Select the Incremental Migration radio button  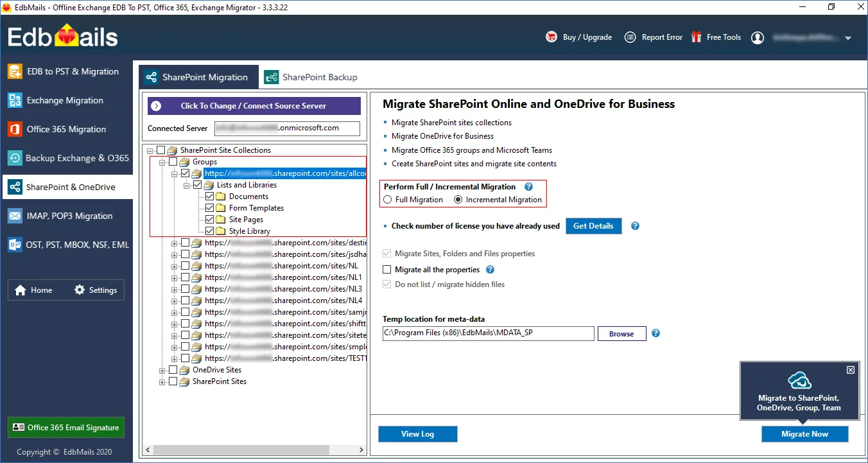click(x=458, y=200)
